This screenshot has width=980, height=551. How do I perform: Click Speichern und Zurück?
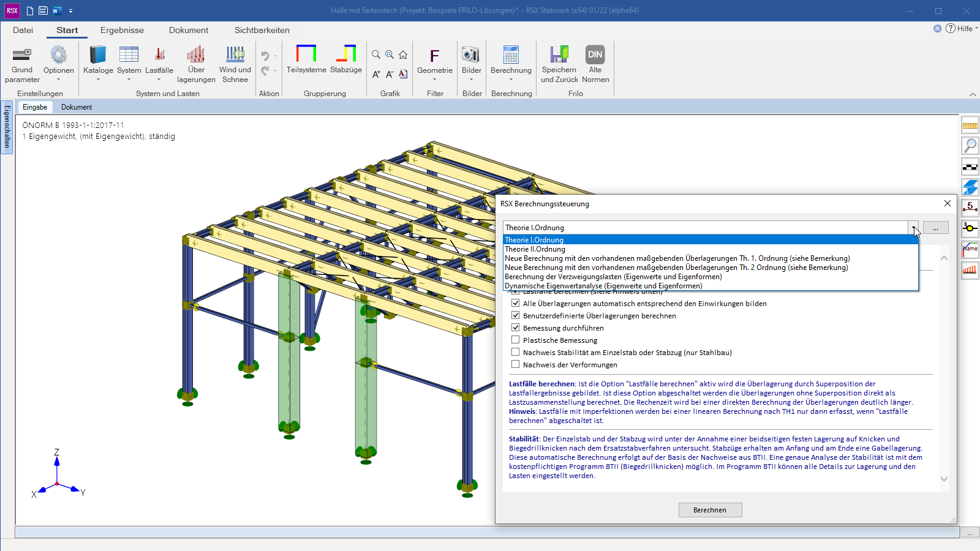tap(559, 64)
